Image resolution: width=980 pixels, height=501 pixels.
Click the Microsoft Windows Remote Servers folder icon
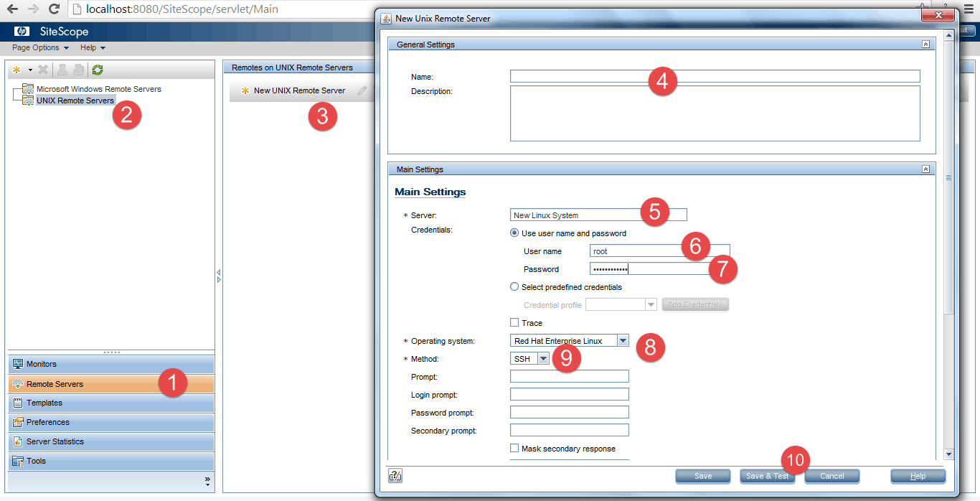(x=28, y=89)
